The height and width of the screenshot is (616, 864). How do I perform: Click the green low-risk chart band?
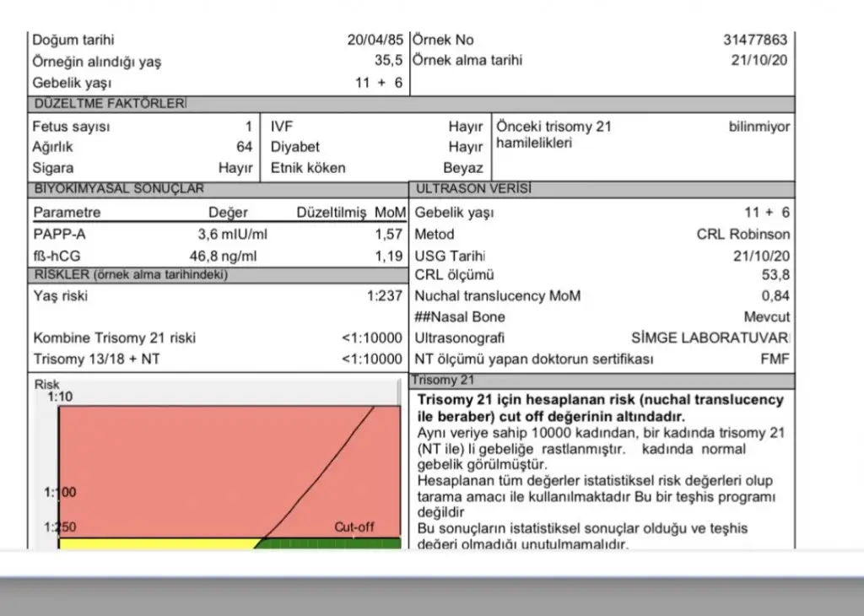(329, 543)
